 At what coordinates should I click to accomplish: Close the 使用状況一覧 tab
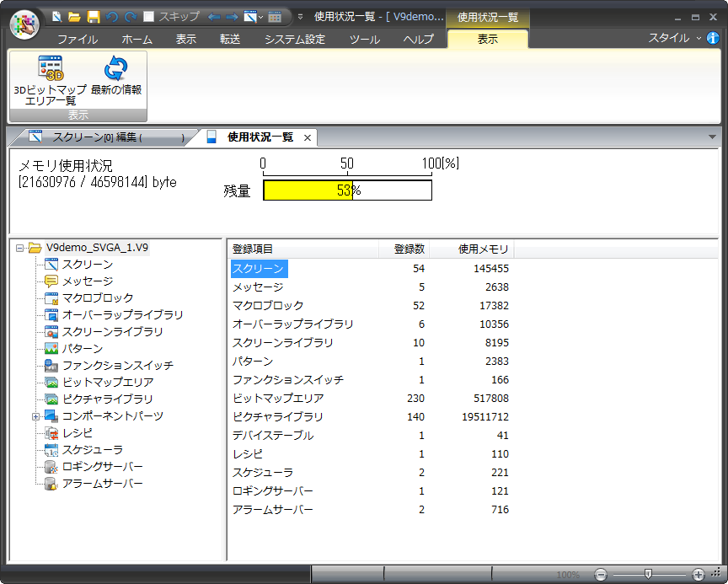click(x=308, y=137)
